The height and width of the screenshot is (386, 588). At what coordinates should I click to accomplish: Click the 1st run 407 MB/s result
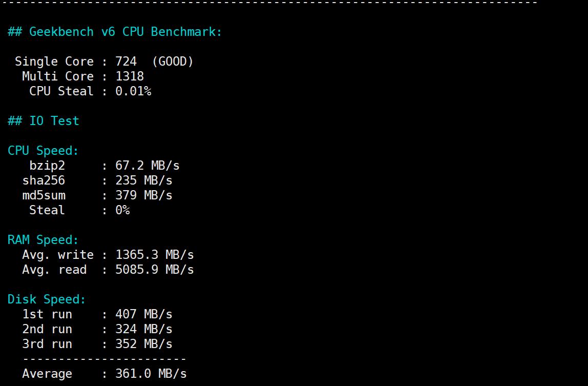pos(144,314)
